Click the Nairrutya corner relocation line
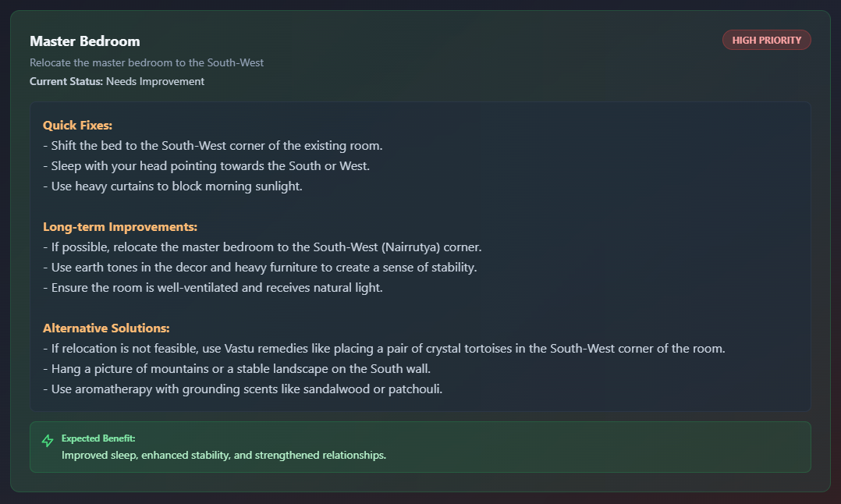Viewport: 841px width, 504px height. coord(262,247)
